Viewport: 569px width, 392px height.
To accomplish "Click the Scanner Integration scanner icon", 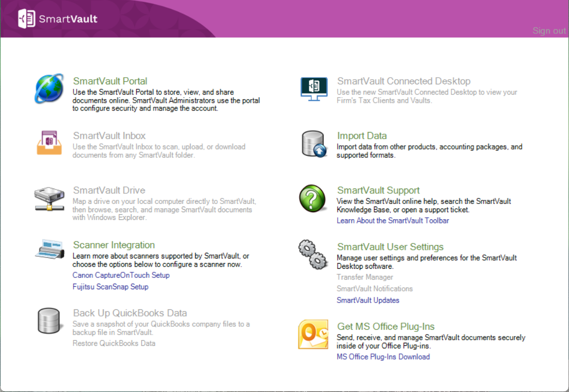I will [x=50, y=249].
